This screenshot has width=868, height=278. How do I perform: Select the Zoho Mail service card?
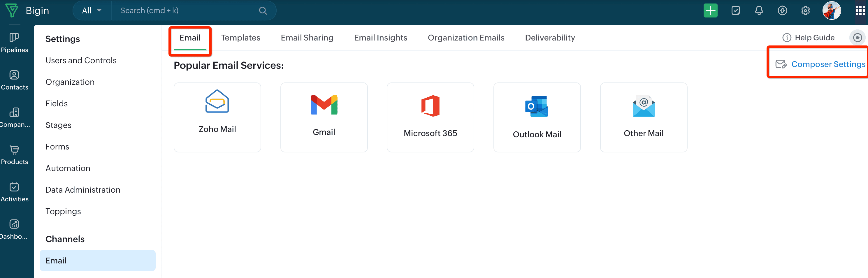(x=217, y=117)
